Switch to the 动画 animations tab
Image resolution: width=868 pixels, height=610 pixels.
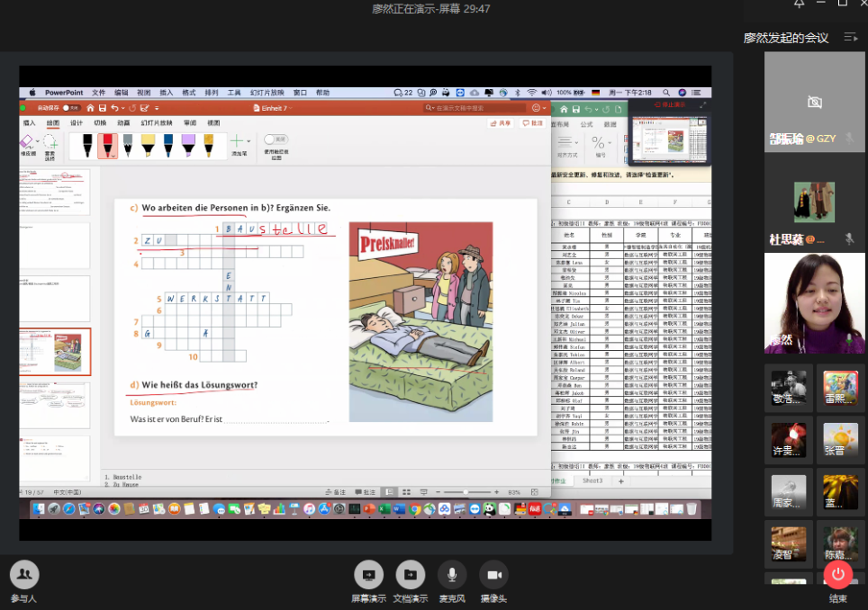pyautogui.click(x=123, y=122)
